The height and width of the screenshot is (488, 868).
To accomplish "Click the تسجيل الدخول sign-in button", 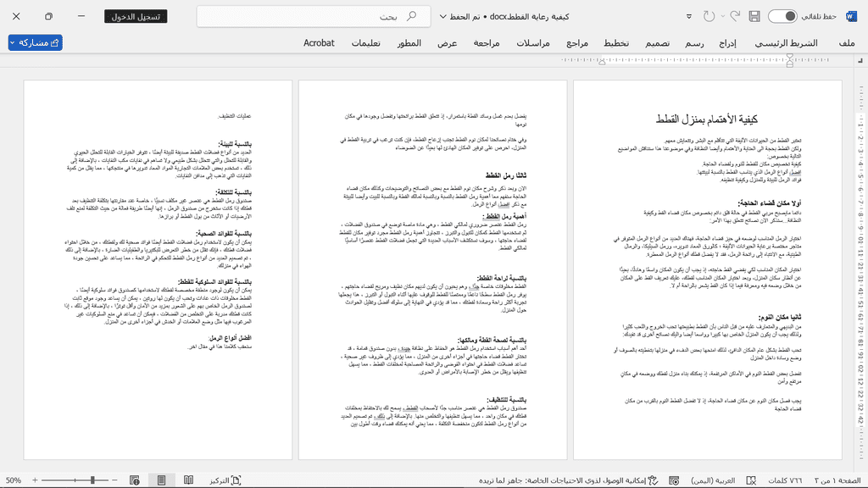I will point(136,17).
